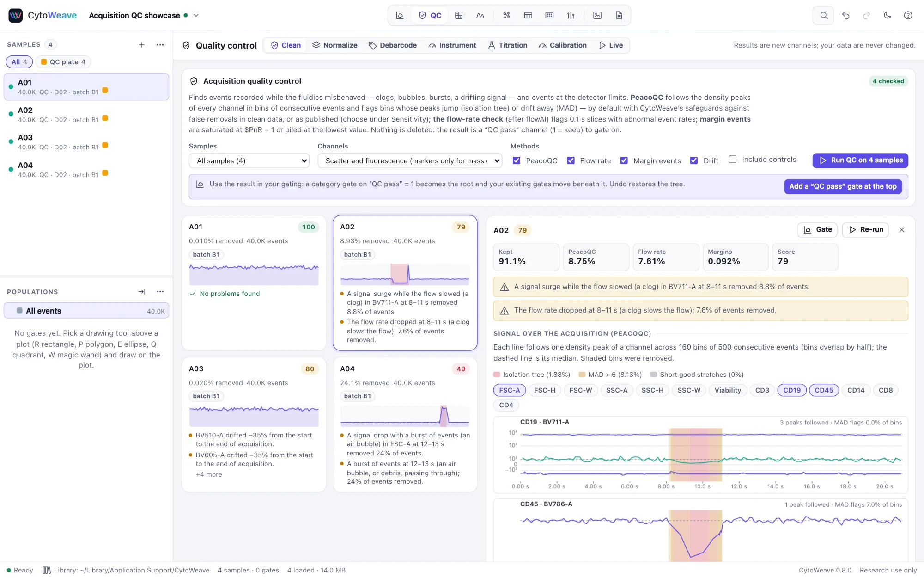Open the help question mark icon
This screenshot has height=578, width=924.
(908, 15)
